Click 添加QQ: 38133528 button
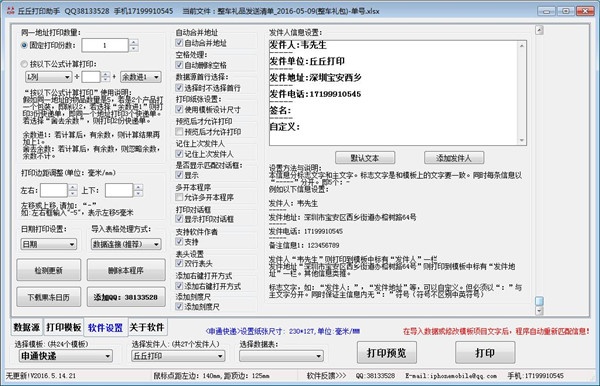Image resolution: width=600 pixels, height=386 pixels. 126,297
